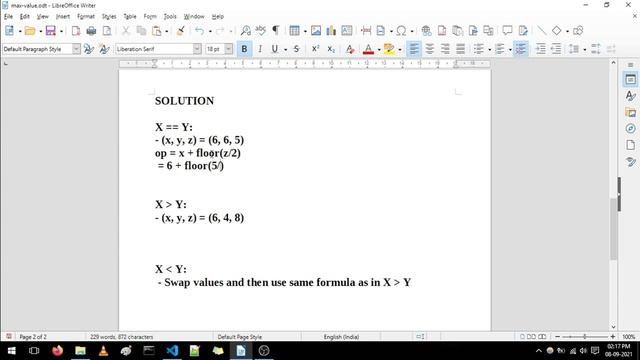Screen dimensions: 640x360
Task: Open the Default Paragraph Style dropdown
Action: tap(76, 49)
